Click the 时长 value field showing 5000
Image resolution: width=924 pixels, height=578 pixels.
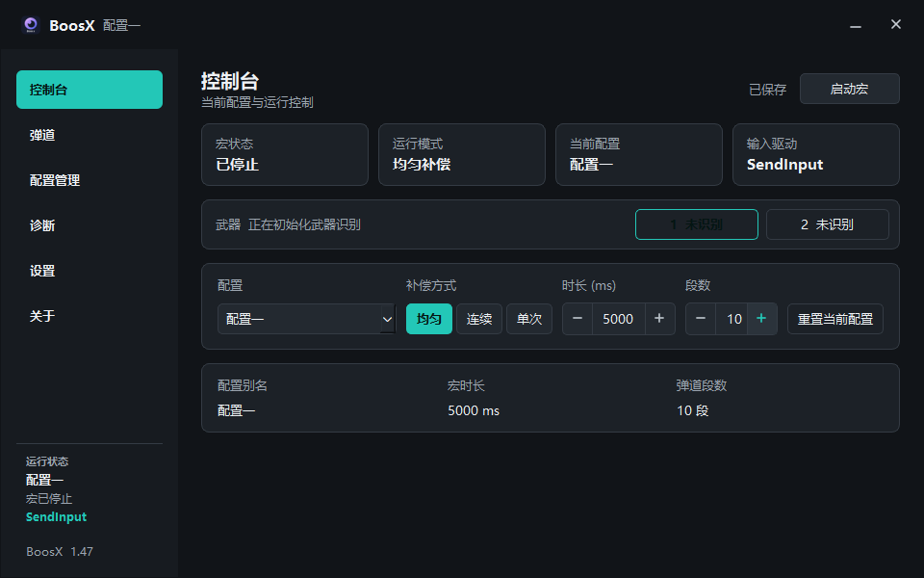(618, 319)
